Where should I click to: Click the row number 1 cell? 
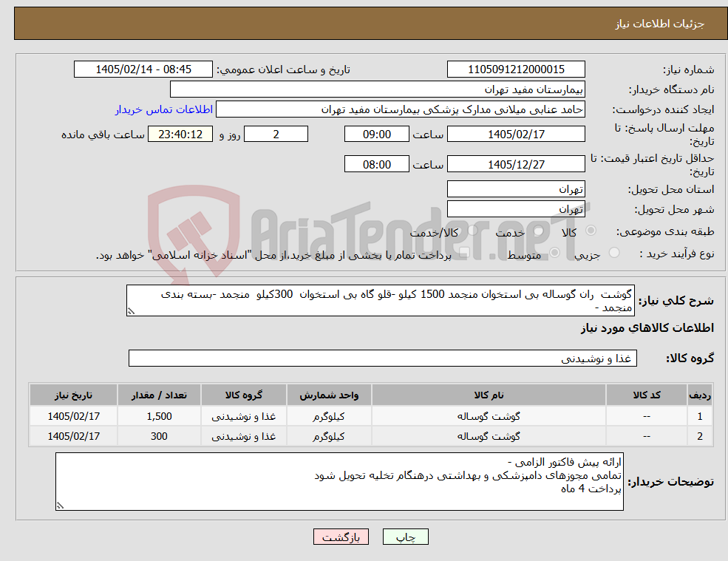point(700,416)
